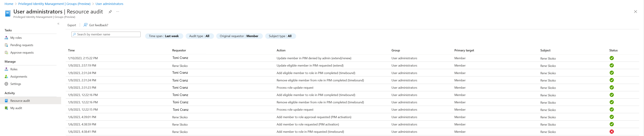Screen dimensions: 644x136
Task: Collapse the left navigation pane
Action: [x=59, y=24]
